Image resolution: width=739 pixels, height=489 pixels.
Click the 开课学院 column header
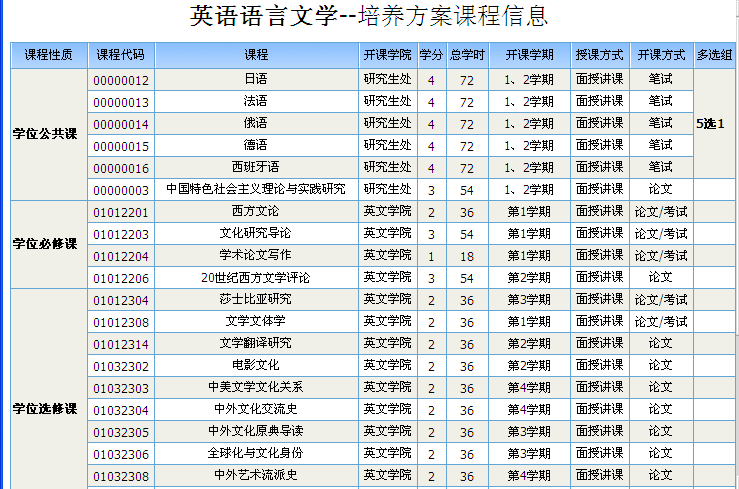click(387, 55)
